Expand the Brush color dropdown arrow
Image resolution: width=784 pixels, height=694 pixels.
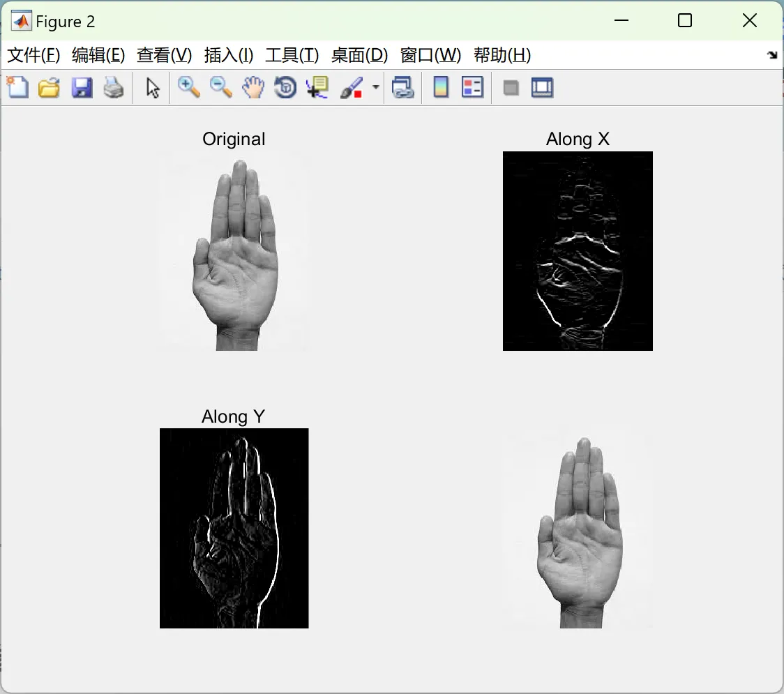pos(375,87)
